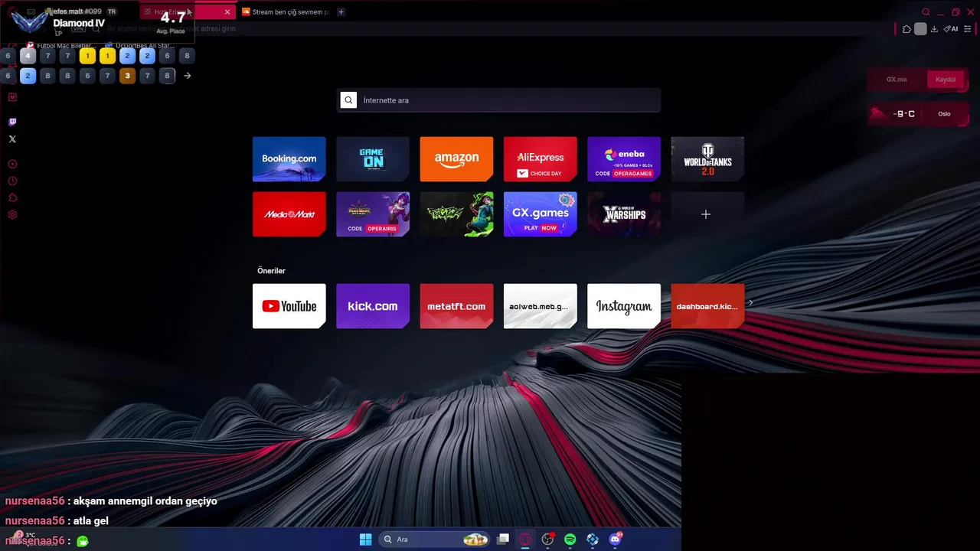The width and height of the screenshot is (980, 551).
Task: Add a new speed dial site with plus tile
Action: (x=707, y=214)
